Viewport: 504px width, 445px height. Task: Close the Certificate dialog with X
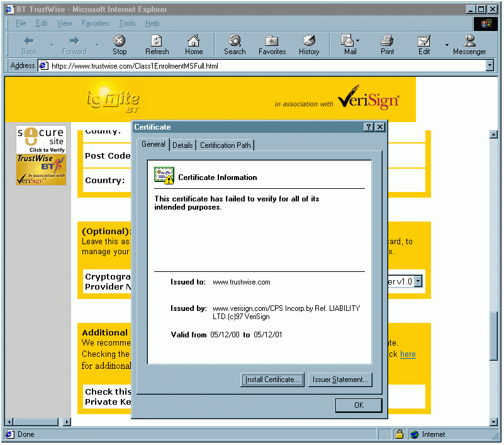[x=380, y=127]
